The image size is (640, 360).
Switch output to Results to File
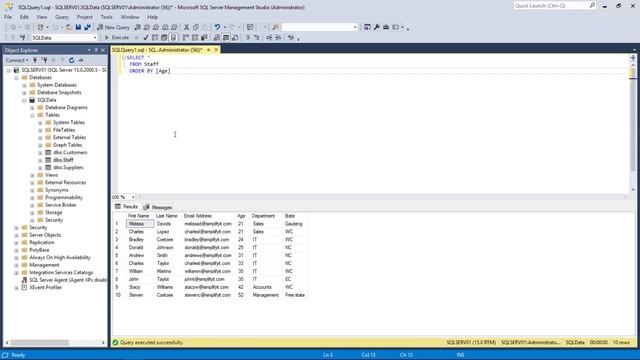pos(235,38)
